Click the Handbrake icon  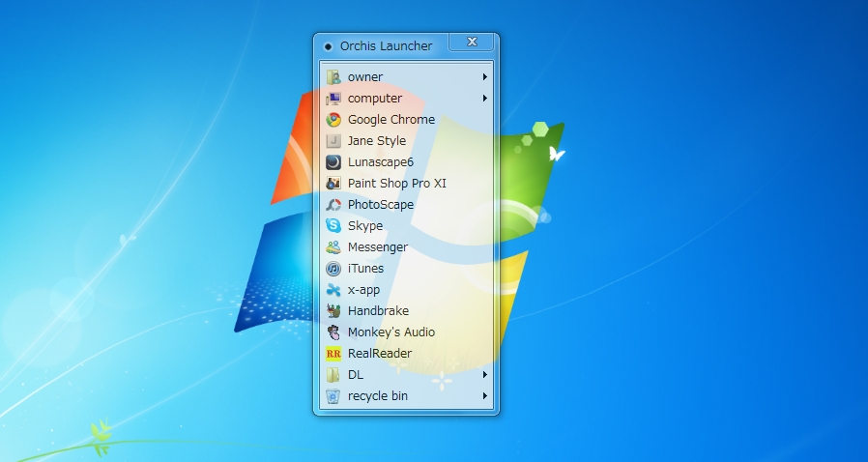pos(333,311)
